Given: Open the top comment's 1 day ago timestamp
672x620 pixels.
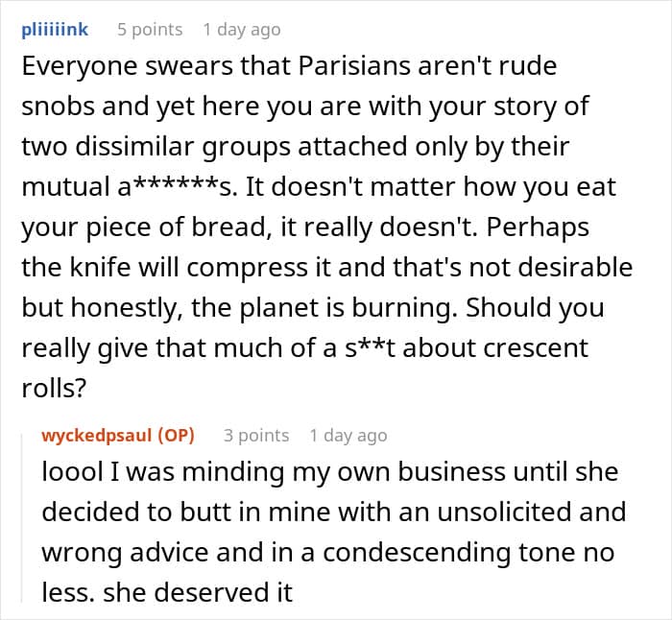Looking at the screenshot, I should pyautogui.click(x=242, y=30).
